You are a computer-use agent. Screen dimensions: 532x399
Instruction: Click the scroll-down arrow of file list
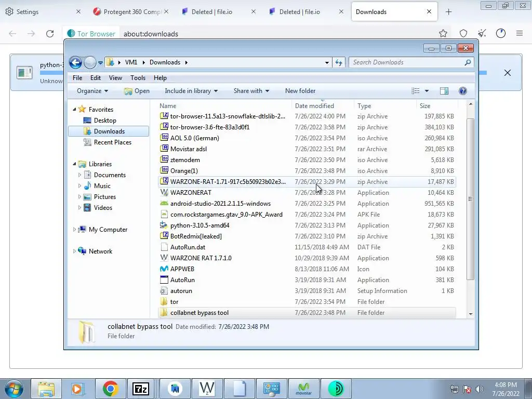point(470,314)
